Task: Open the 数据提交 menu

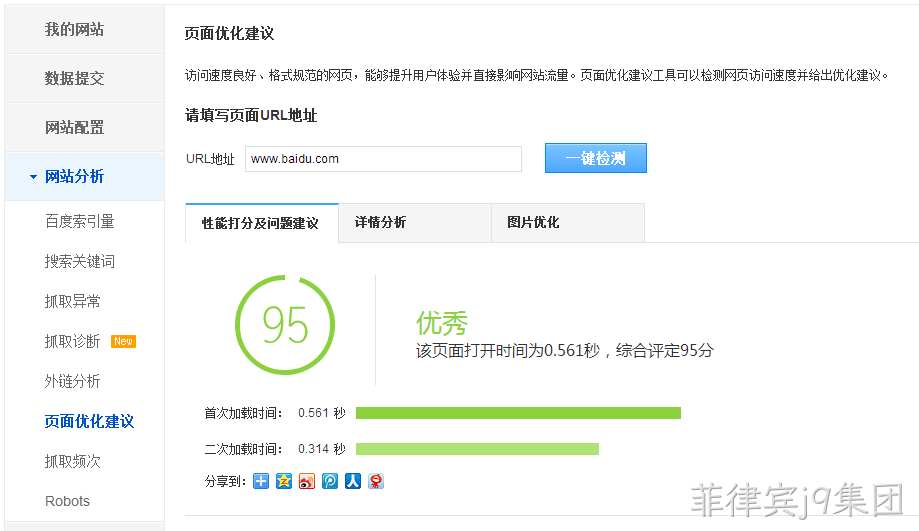Action: tap(84, 78)
